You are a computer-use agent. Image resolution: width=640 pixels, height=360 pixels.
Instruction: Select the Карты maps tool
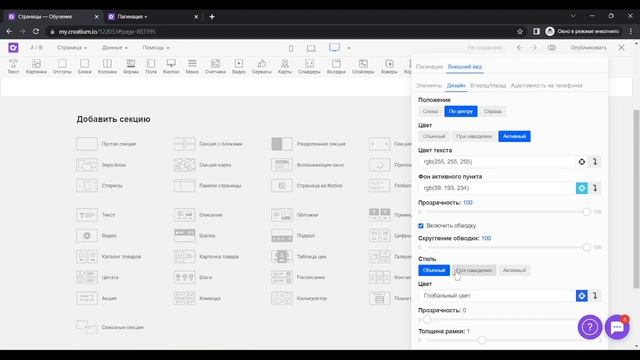click(x=285, y=66)
